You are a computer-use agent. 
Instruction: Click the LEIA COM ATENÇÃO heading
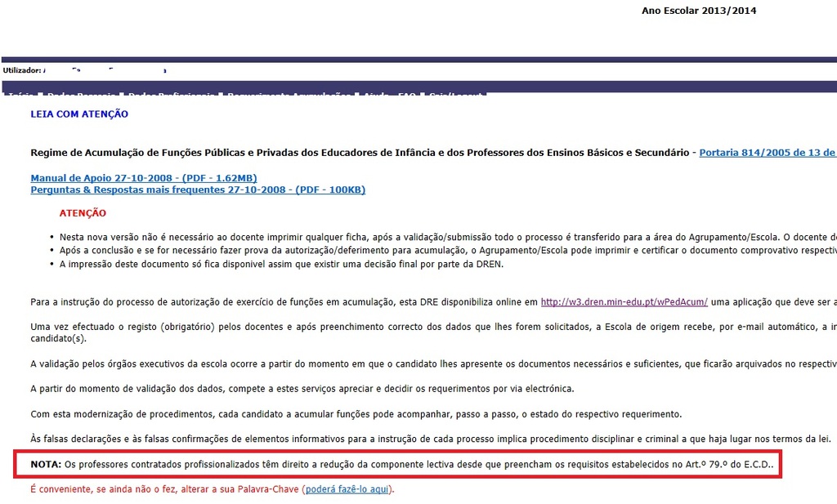coord(79,114)
